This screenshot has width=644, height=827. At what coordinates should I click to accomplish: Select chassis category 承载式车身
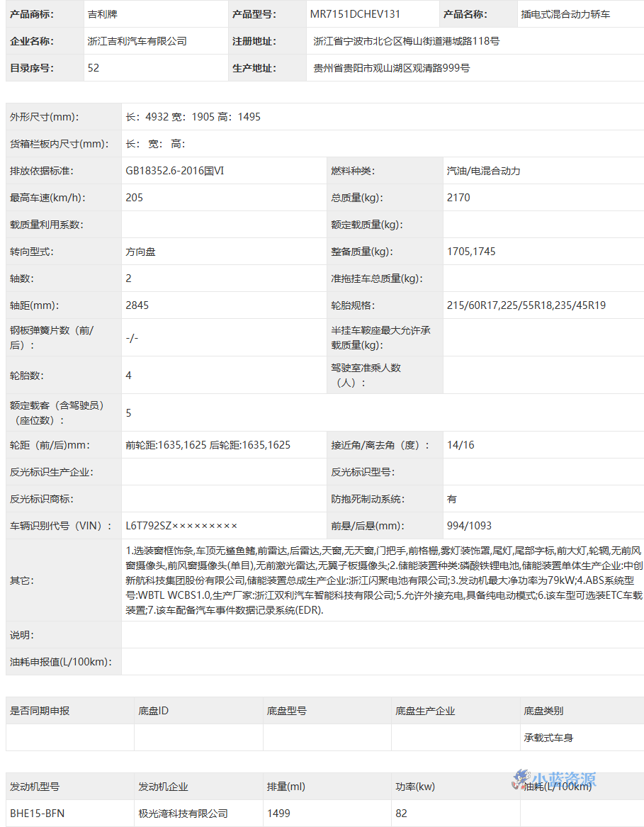tap(548, 738)
